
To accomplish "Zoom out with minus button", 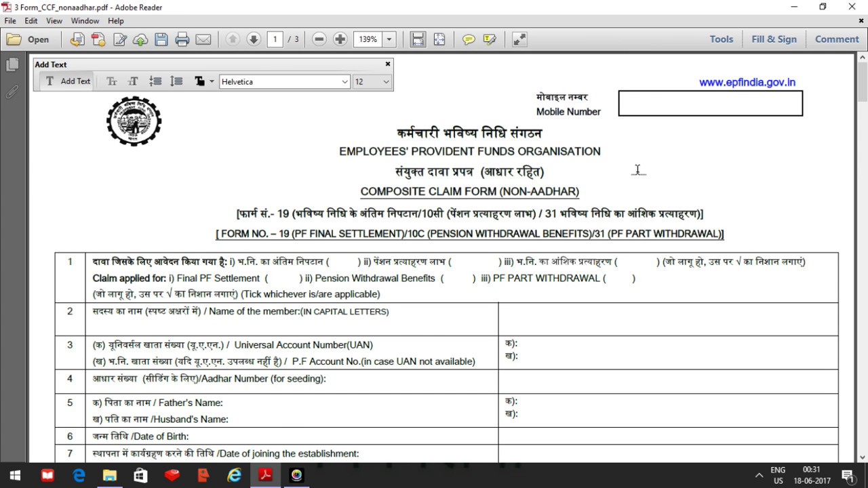I will [319, 39].
